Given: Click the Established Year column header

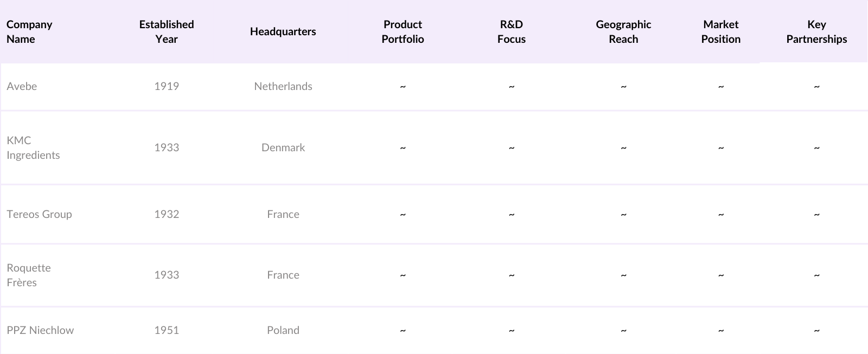Looking at the screenshot, I should [x=167, y=31].
